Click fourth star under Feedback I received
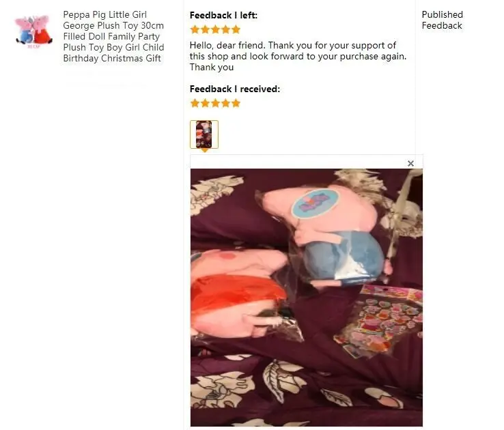Image resolution: width=504 pixels, height=430 pixels. [225, 103]
